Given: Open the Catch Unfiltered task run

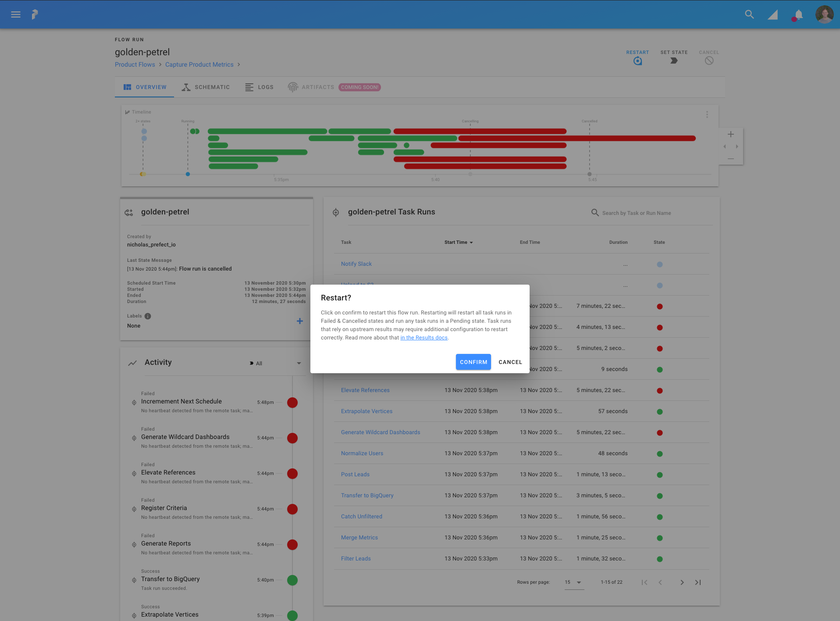Looking at the screenshot, I should click(362, 517).
